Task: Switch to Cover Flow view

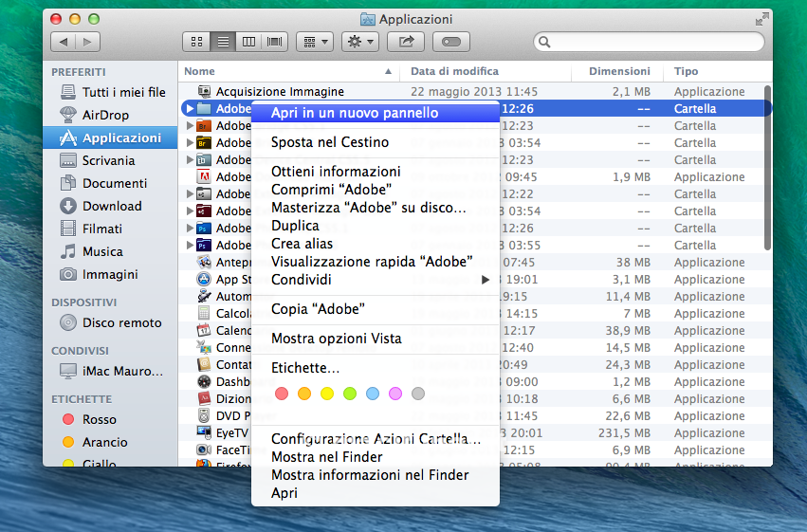Action: pos(275,42)
